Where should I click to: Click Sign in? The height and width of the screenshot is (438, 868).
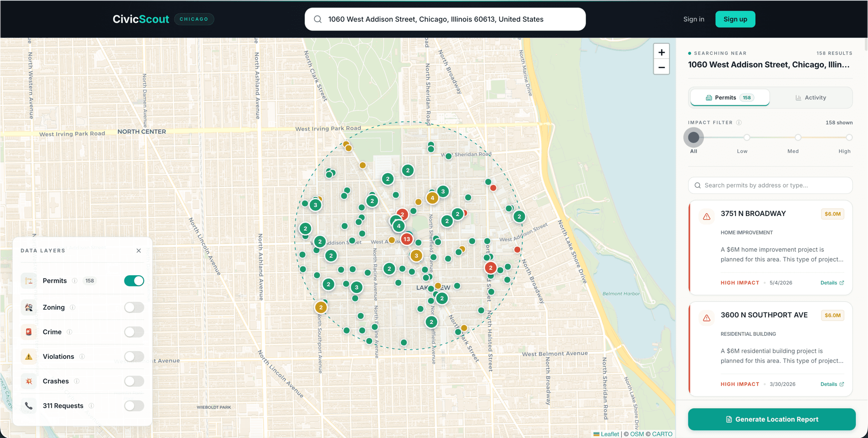click(693, 19)
